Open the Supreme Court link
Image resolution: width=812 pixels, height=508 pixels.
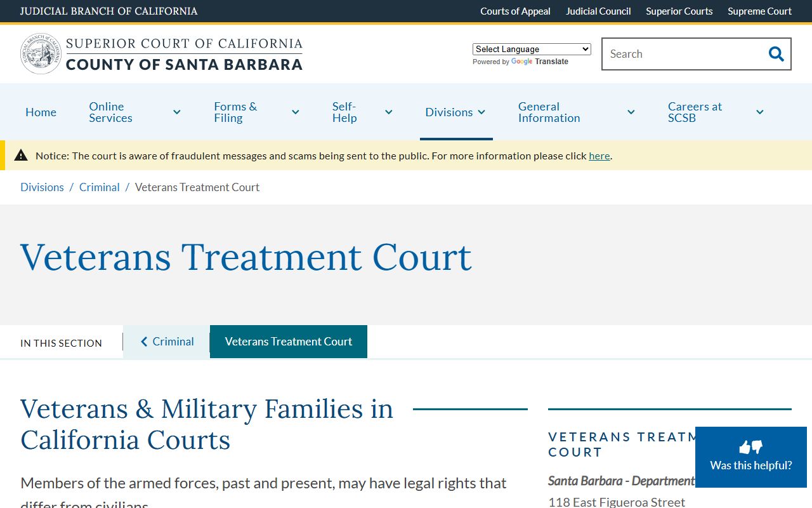(760, 11)
